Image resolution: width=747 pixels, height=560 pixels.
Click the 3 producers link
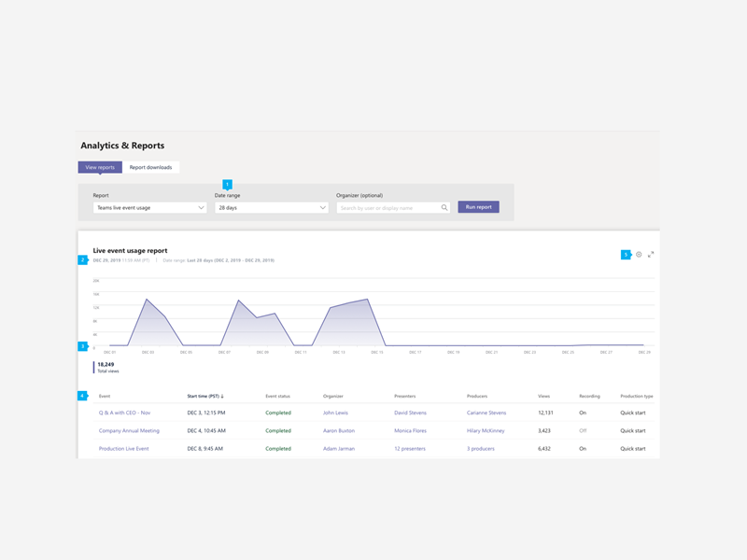[481, 449]
